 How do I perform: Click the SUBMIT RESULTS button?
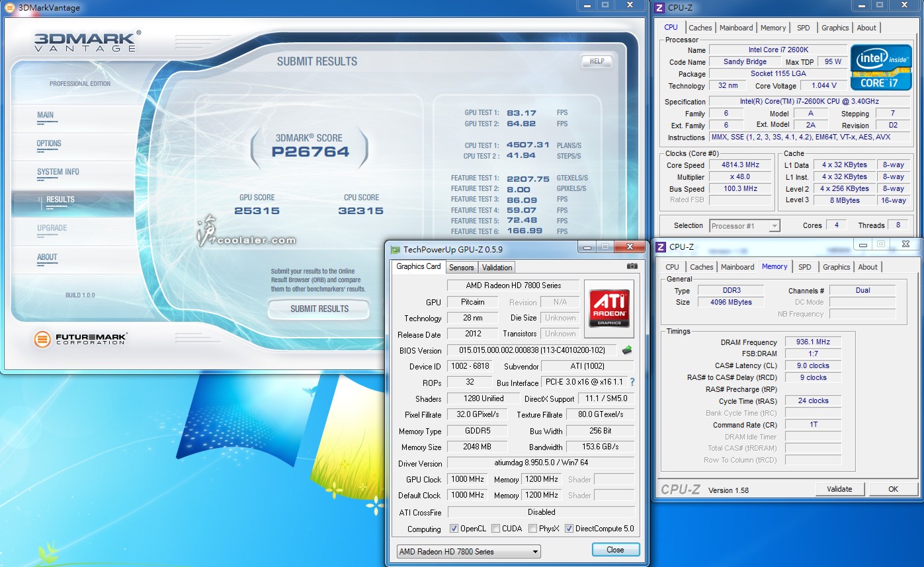pos(319,309)
